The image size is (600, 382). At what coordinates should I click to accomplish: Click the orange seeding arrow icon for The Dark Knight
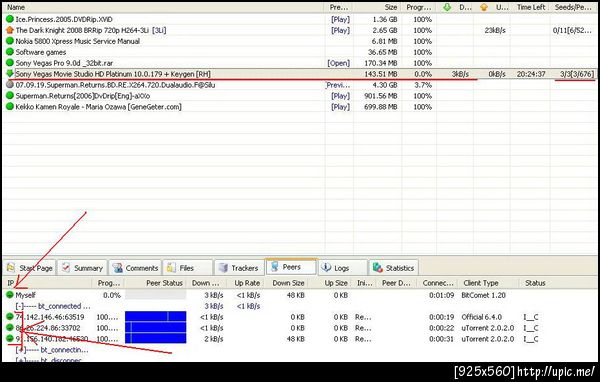click(x=10, y=30)
